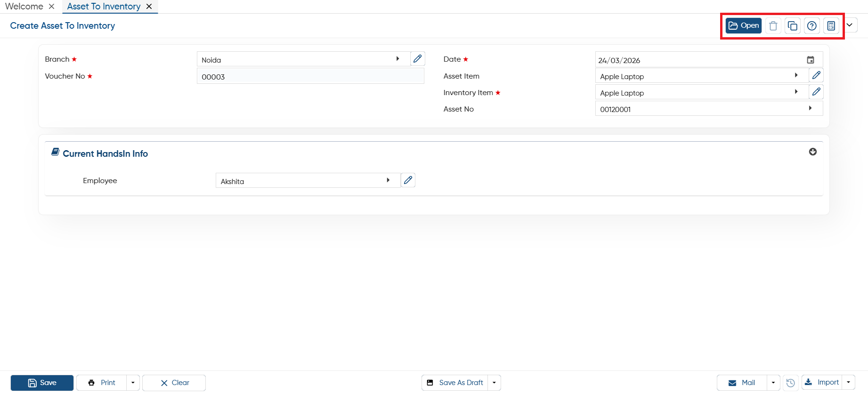This screenshot has height=394, width=868.
Task: Click the Import button
Action: pos(822,383)
